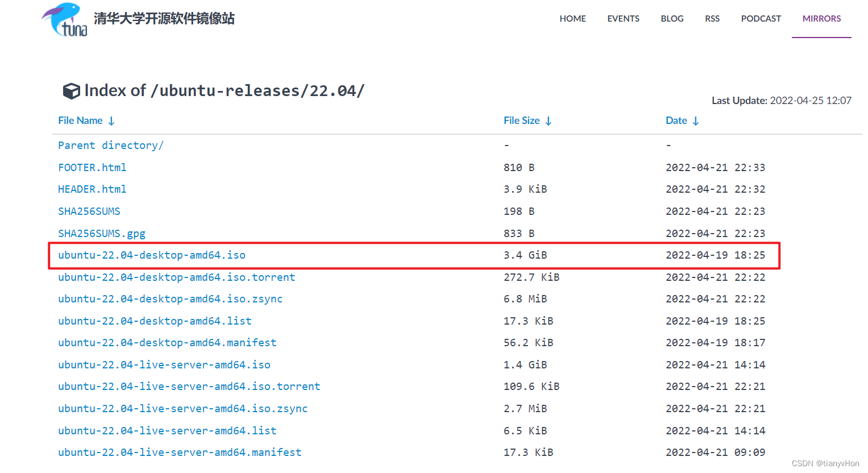Select the MIRRORS tab

click(x=821, y=19)
